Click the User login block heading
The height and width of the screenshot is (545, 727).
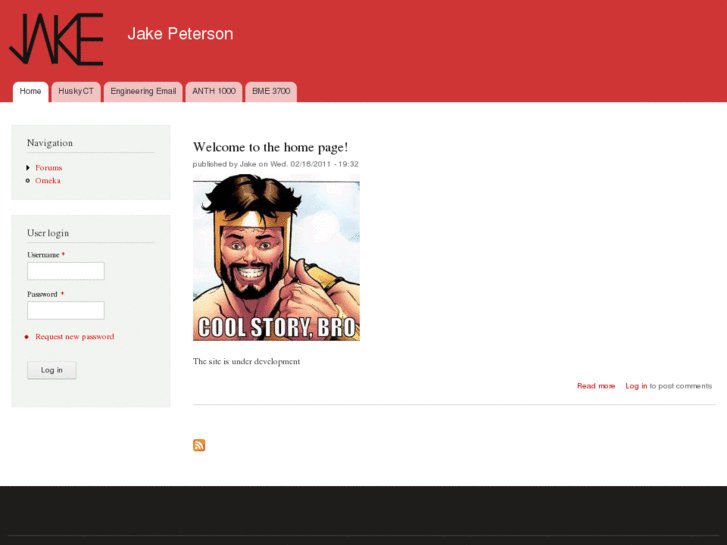pos(48,233)
